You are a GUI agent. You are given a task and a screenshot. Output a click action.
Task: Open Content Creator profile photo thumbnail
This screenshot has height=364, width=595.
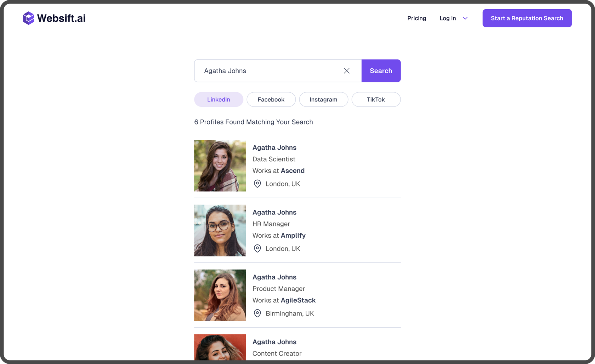[220, 347]
